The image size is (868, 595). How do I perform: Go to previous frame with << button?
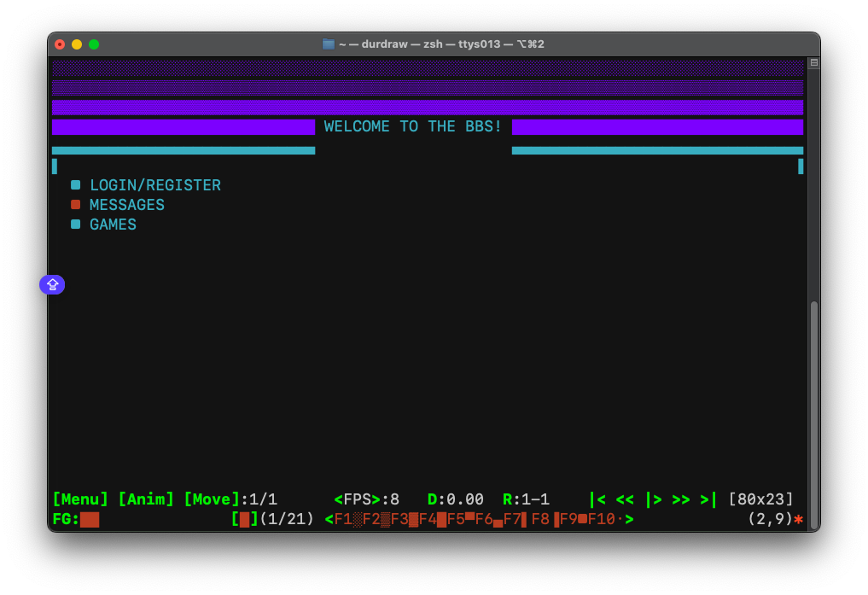[x=625, y=499]
